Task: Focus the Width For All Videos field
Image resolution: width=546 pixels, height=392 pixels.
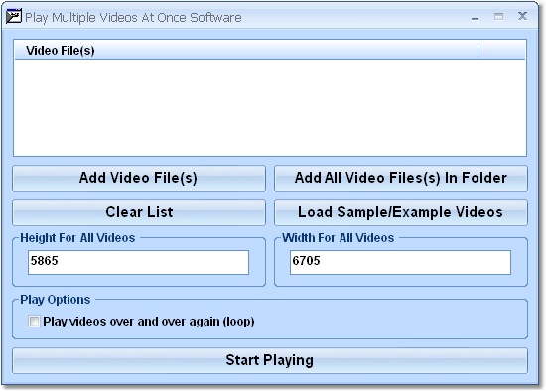Action: pyautogui.click(x=400, y=262)
